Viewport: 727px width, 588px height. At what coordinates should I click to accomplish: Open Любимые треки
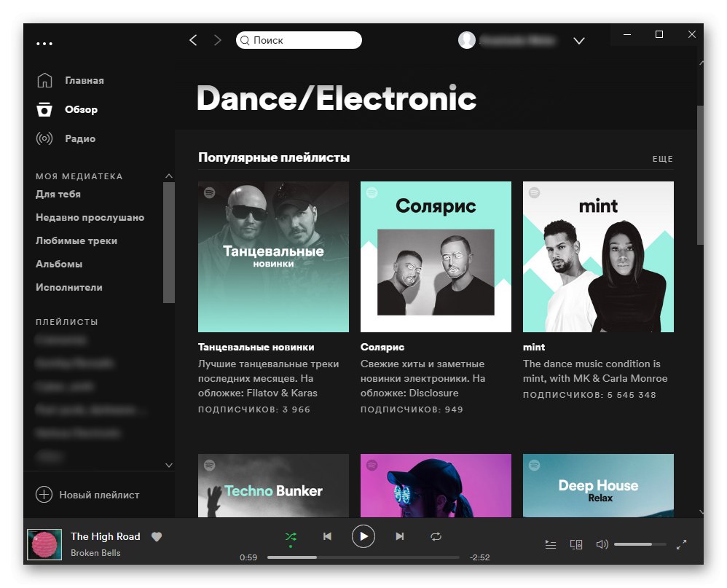point(76,240)
